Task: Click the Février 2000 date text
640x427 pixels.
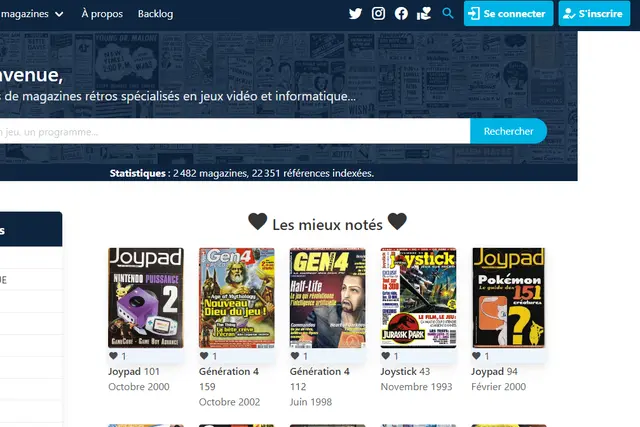Action: (498, 387)
